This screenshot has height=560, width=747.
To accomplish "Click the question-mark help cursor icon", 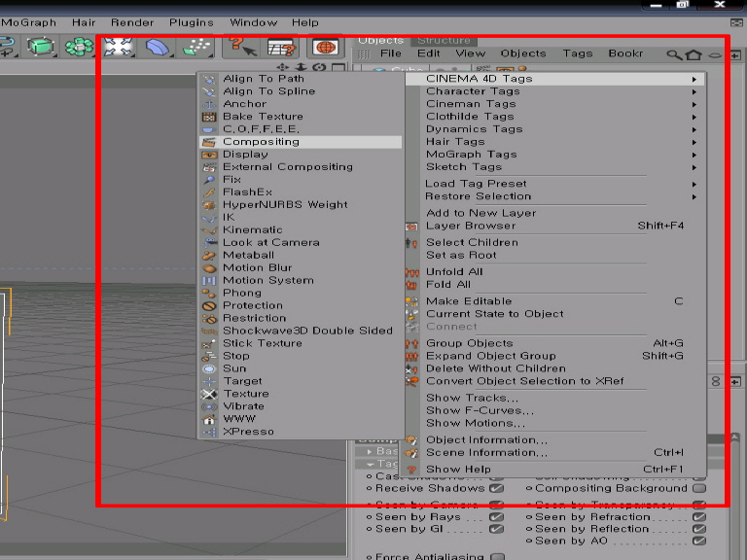I will tap(242, 47).
